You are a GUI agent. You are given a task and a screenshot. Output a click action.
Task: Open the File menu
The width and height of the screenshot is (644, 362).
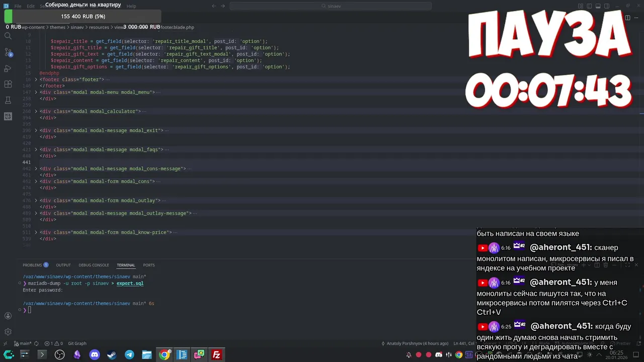tap(18, 6)
